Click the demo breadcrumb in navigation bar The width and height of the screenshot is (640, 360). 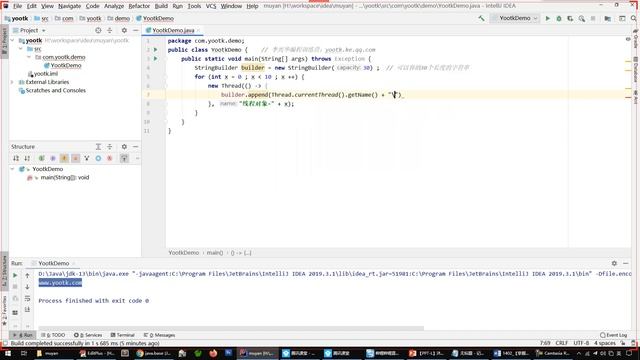pyautogui.click(x=119, y=18)
